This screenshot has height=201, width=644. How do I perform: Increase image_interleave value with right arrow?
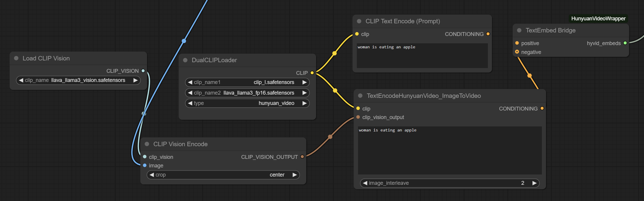pos(535,183)
